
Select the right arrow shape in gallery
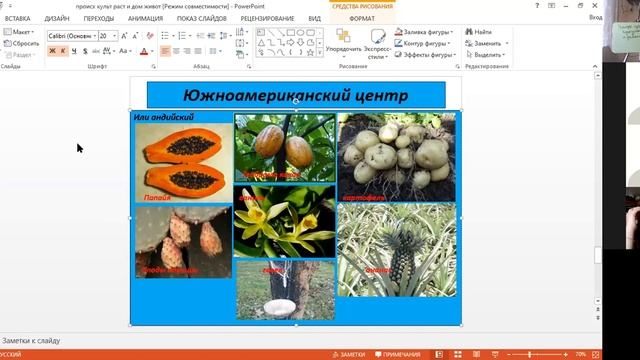(291, 42)
